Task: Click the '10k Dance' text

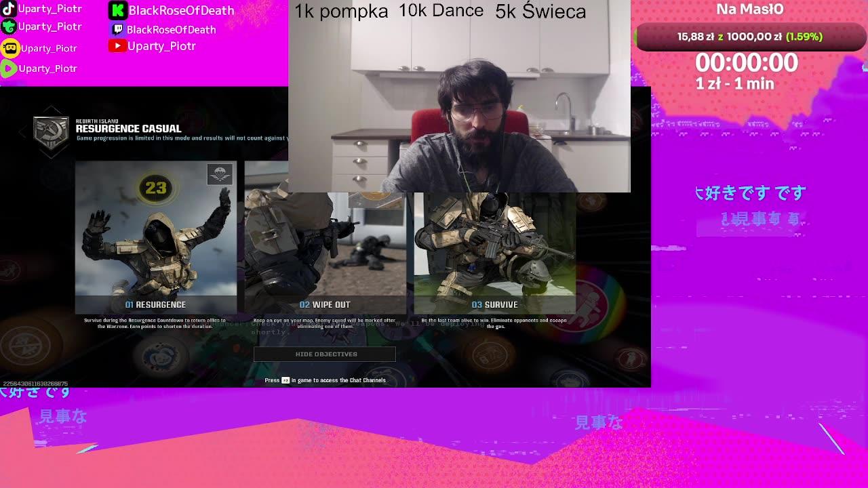Action: pyautogui.click(x=441, y=11)
